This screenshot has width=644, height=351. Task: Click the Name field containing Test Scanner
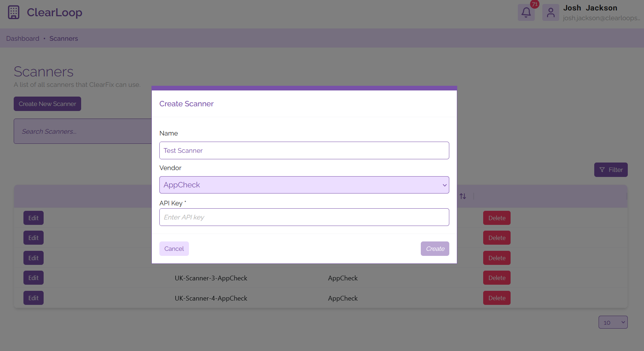coord(304,150)
